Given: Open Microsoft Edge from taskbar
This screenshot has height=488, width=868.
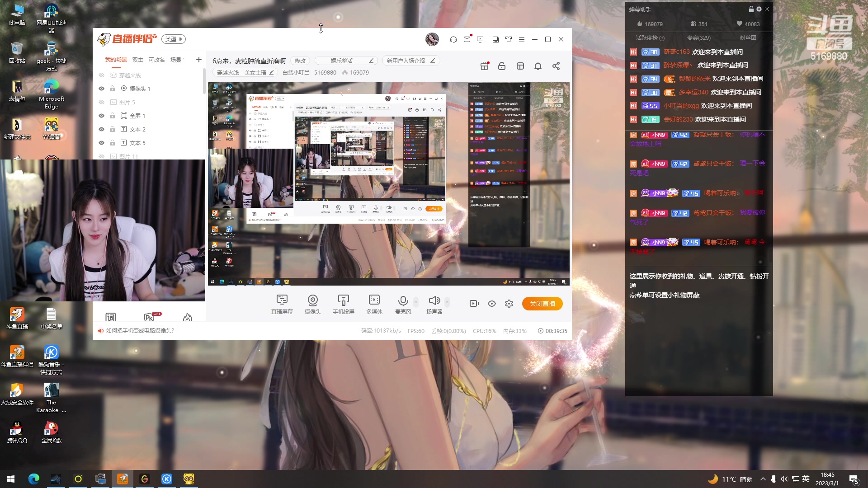Looking at the screenshot, I should 34,479.
